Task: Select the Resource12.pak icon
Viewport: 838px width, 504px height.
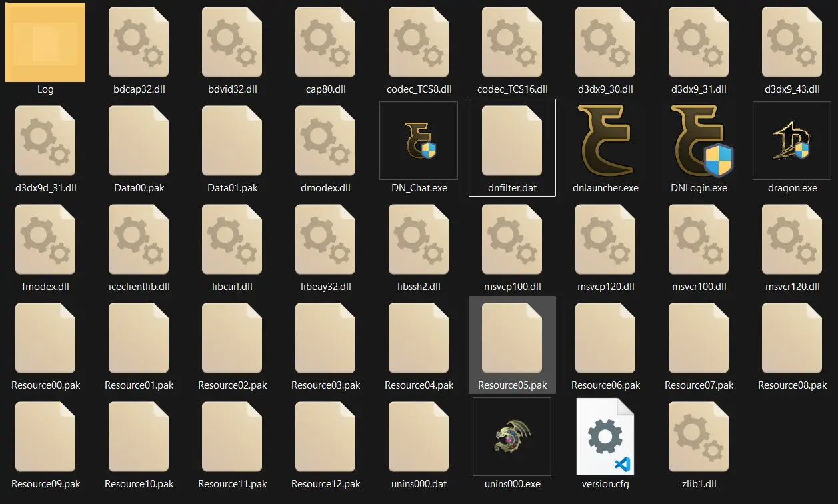Action: [325, 437]
